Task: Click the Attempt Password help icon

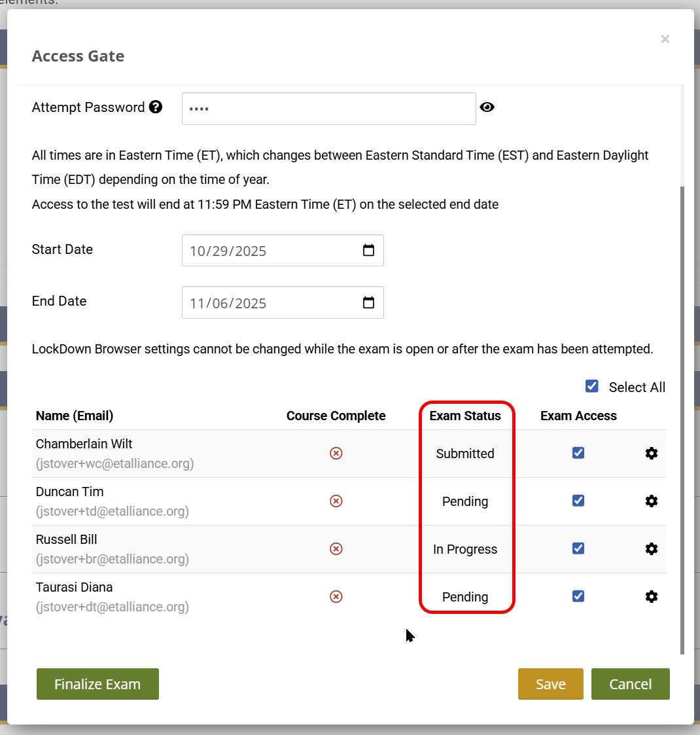Action: pos(156,107)
